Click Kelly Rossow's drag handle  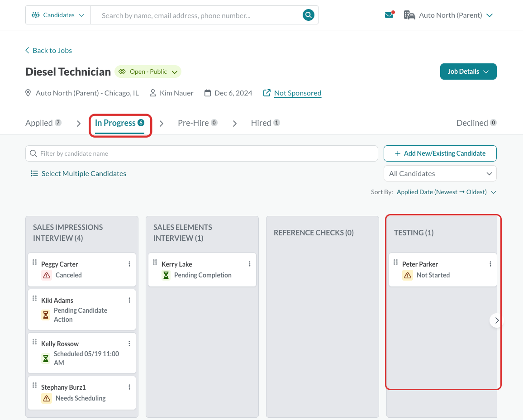(x=34, y=342)
